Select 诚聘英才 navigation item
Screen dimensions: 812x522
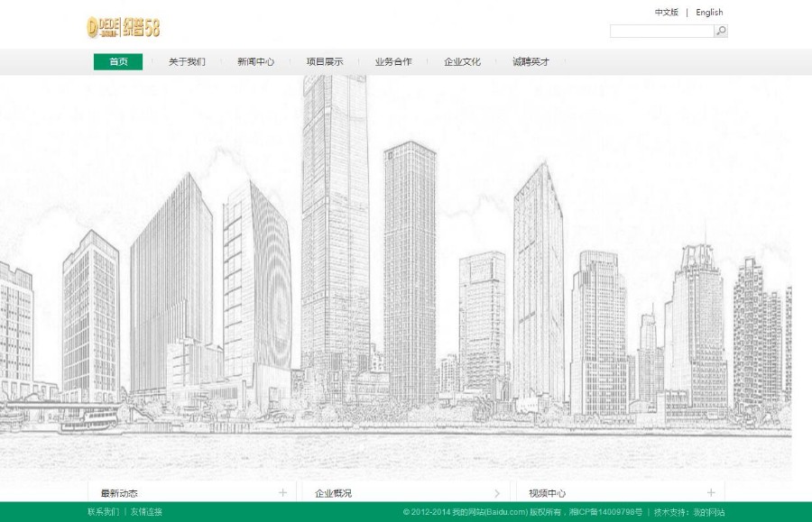(x=531, y=61)
